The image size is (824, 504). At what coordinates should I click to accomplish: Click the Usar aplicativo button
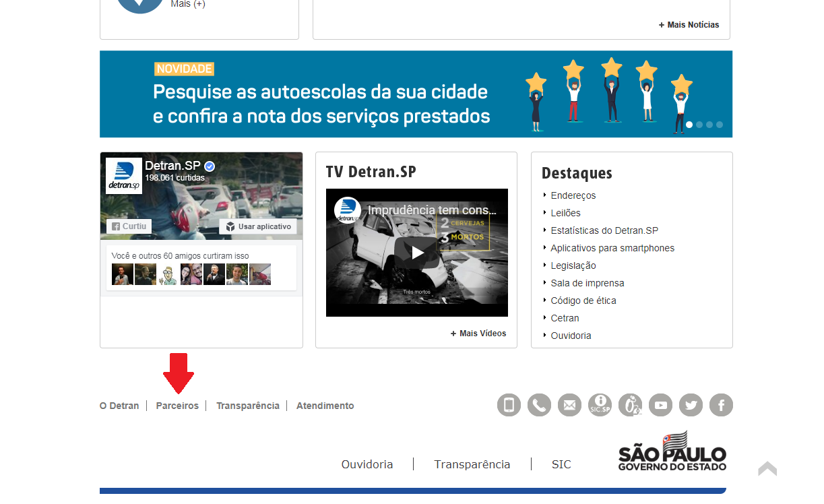(x=258, y=226)
